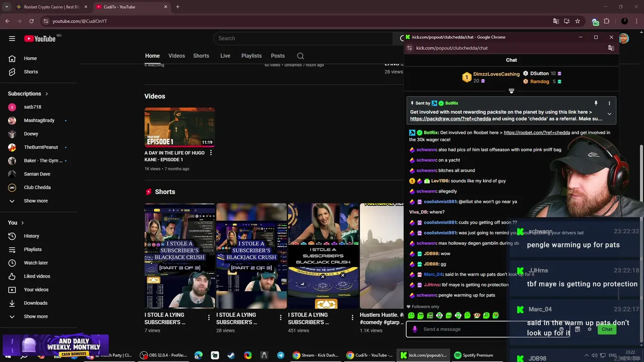Open Shorts in the YouTube sidebar

[x=31, y=72]
